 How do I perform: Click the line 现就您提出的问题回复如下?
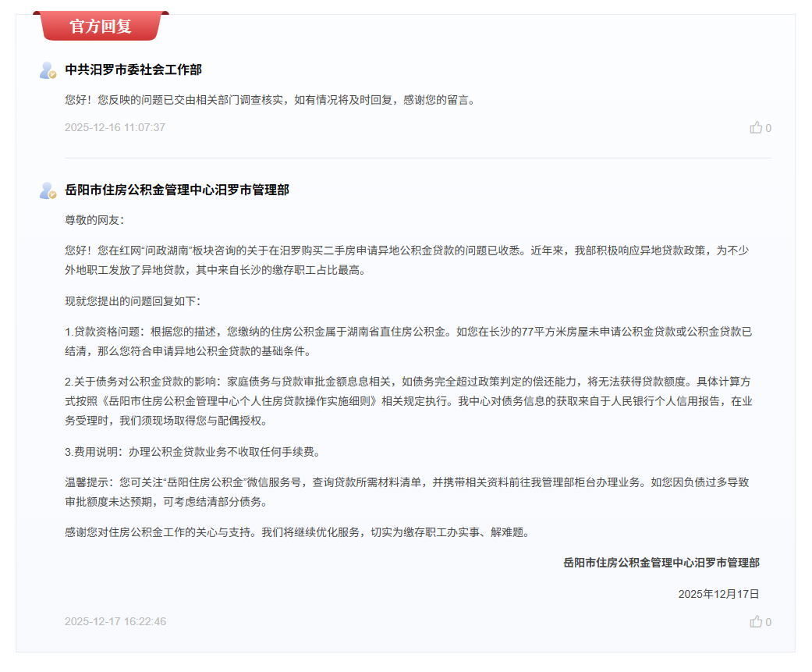pos(133,301)
